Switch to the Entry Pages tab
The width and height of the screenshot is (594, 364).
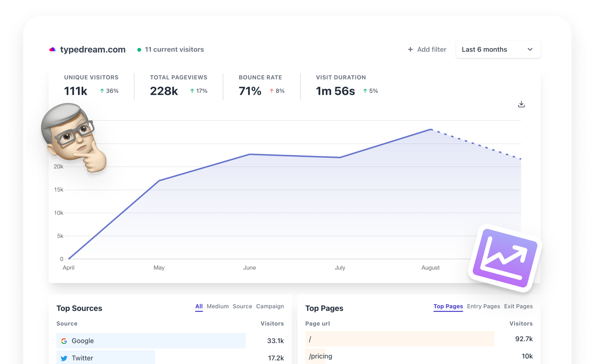[483, 306]
